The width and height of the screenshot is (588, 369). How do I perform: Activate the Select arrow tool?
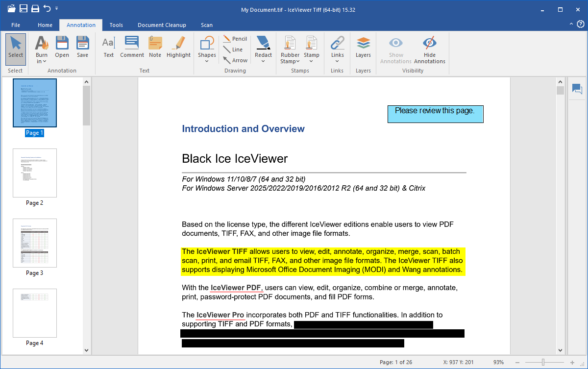click(x=16, y=49)
